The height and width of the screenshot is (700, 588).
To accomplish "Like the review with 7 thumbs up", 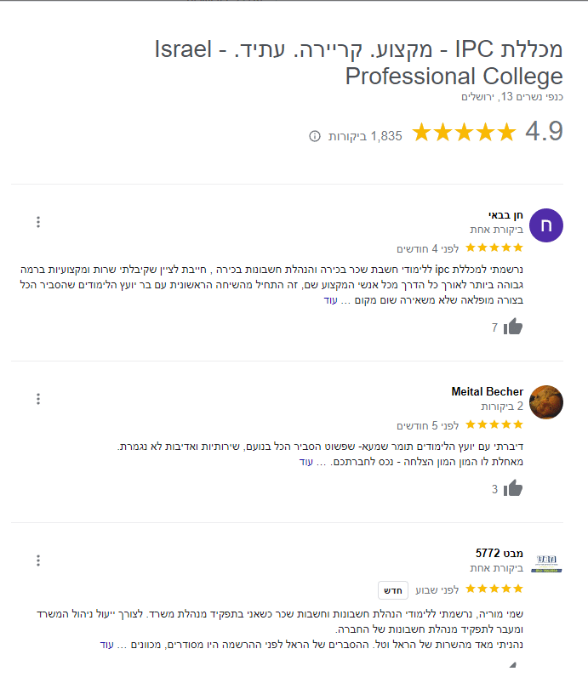I will tap(513, 327).
